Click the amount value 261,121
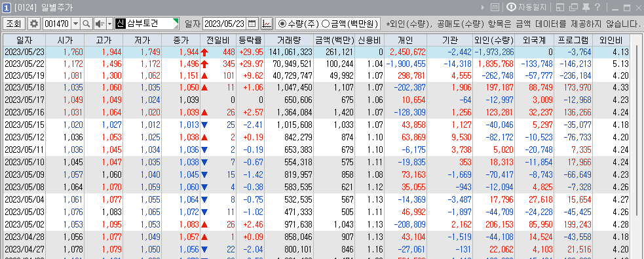Viewport: 644px width, 259px height. (339, 52)
